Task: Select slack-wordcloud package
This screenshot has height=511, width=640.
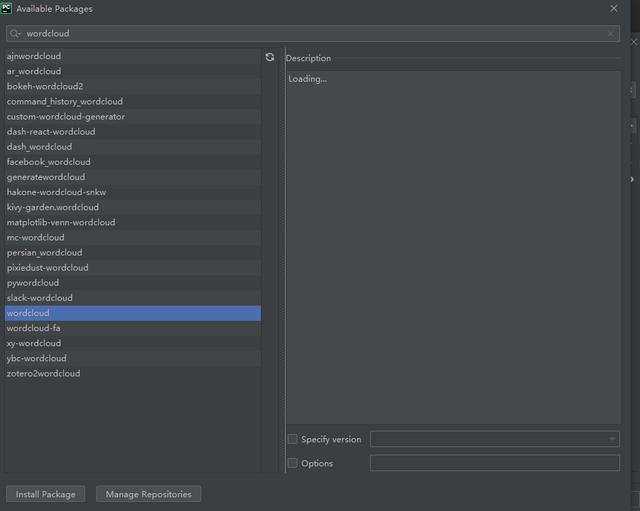Action: point(133,298)
